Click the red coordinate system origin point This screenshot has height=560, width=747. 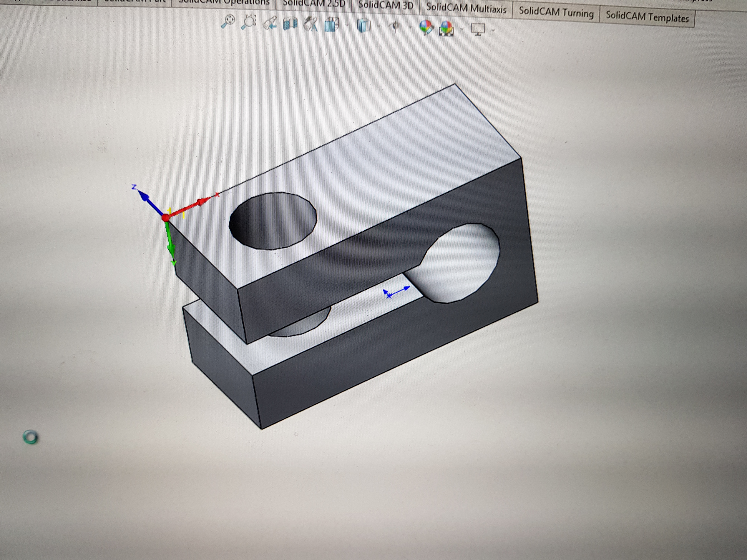point(165,218)
